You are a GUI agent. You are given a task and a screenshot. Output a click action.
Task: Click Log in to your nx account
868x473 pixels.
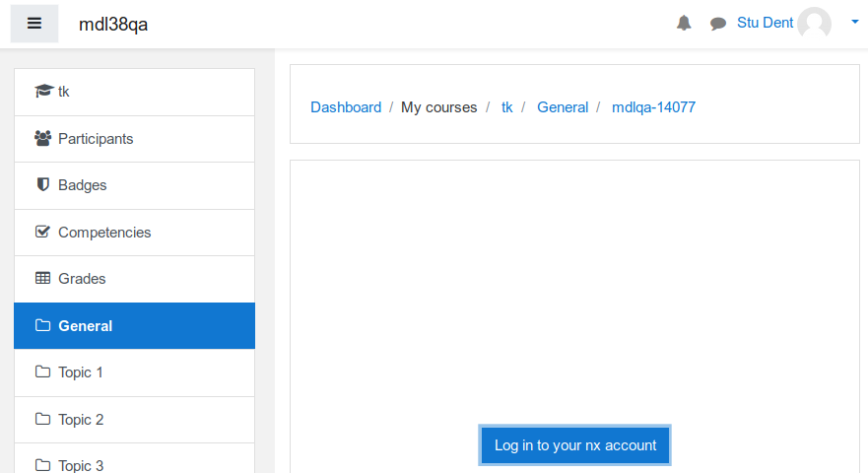pyautogui.click(x=575, y=445)
